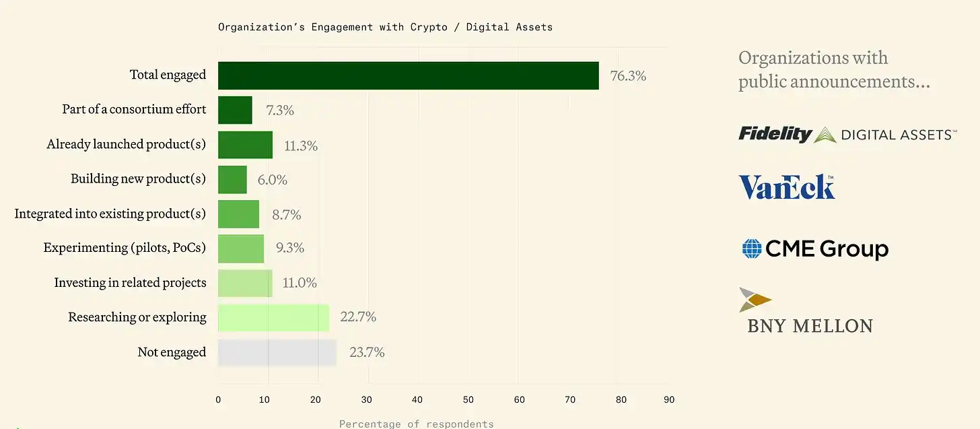Click the BNY MELLON wordmark text
Viewport: 980px width, 429px height.
[810, 327]
